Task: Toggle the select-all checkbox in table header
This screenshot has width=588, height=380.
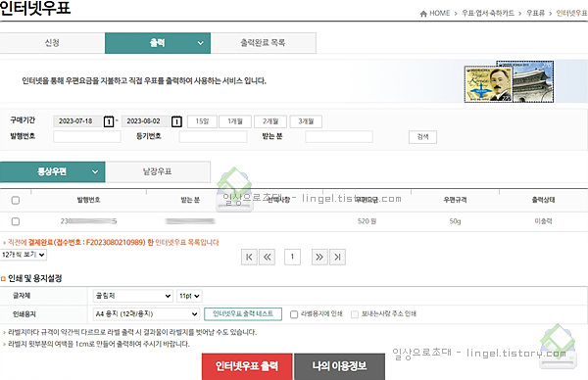Action: point(16,200)
